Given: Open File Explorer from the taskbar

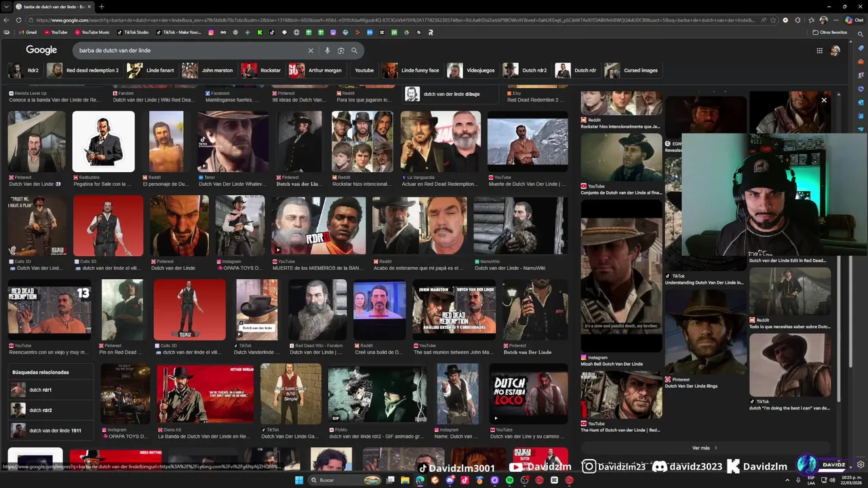Looking at the screenshot, I should point(405,480).
